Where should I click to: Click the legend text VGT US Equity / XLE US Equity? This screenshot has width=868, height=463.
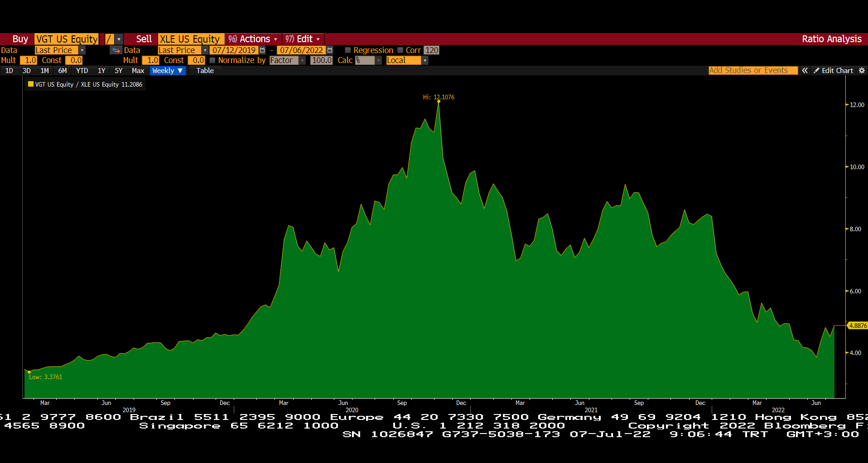point(77,84)
